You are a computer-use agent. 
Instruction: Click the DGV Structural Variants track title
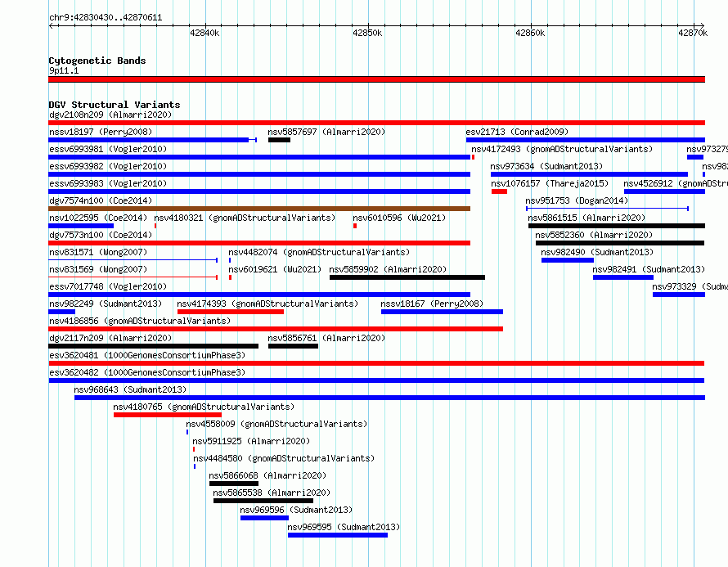tap(115, 105)
